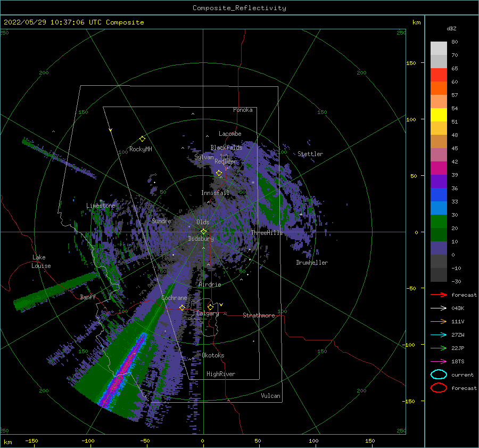Click the green 22JP arrow icon

439,348
